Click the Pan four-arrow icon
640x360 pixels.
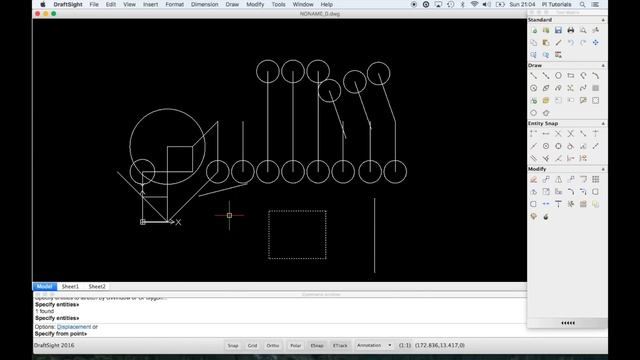596,42
